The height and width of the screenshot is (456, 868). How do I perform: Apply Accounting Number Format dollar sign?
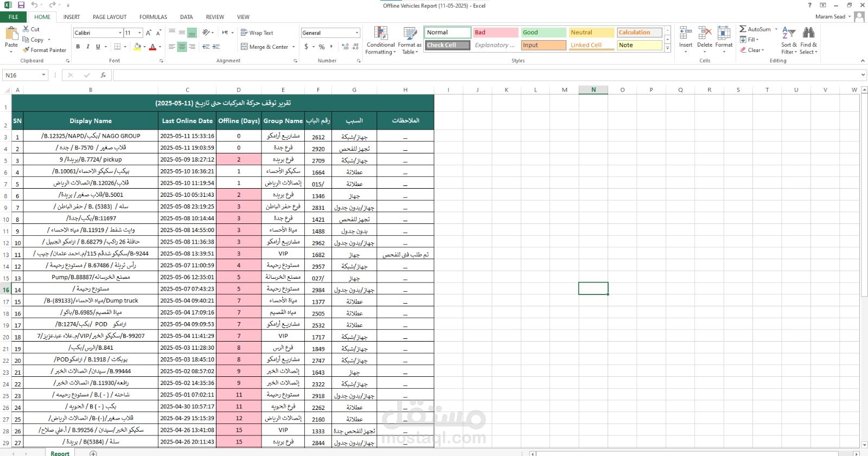click(307, 47)
